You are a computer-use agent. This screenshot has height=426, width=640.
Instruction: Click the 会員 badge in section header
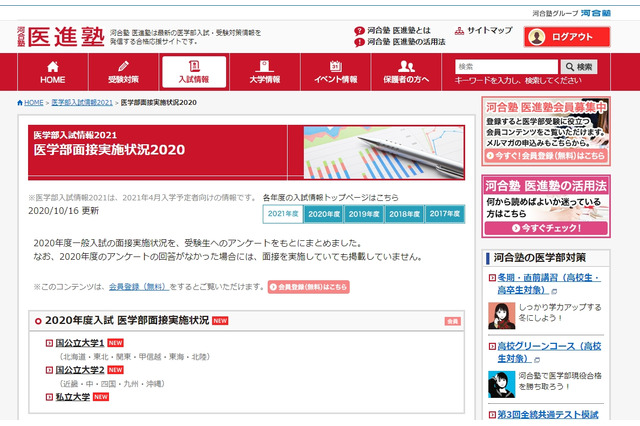pos(453,321)
